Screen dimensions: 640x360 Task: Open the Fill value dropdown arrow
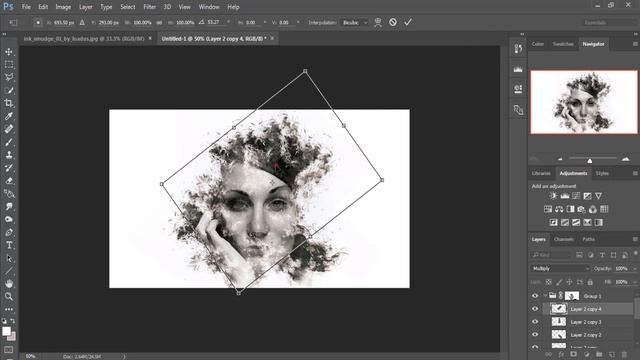[x=634, y=282]
